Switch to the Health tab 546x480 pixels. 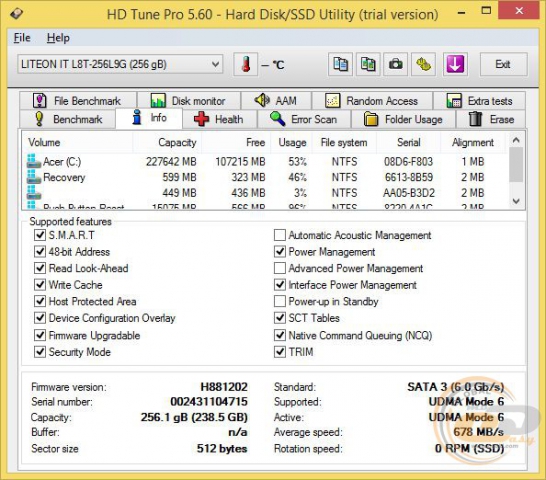219,119
